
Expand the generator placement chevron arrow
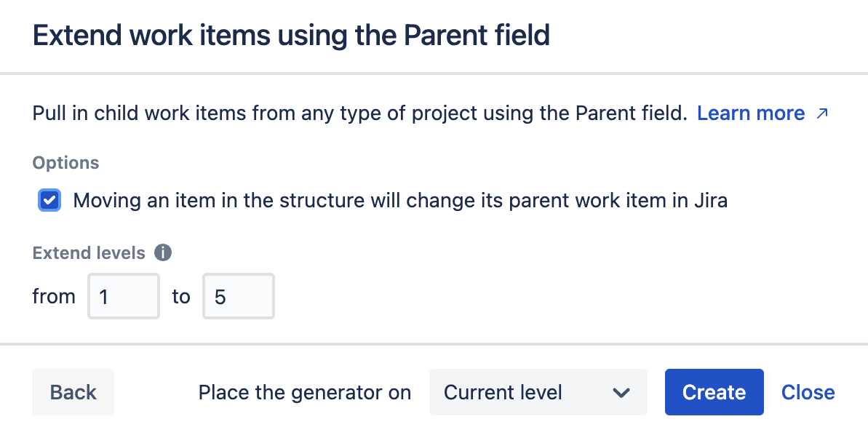point(621,393)
